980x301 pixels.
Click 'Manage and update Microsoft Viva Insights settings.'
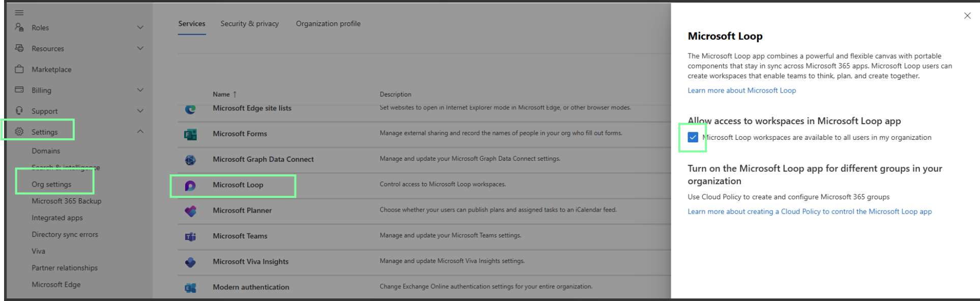point(452,261)
